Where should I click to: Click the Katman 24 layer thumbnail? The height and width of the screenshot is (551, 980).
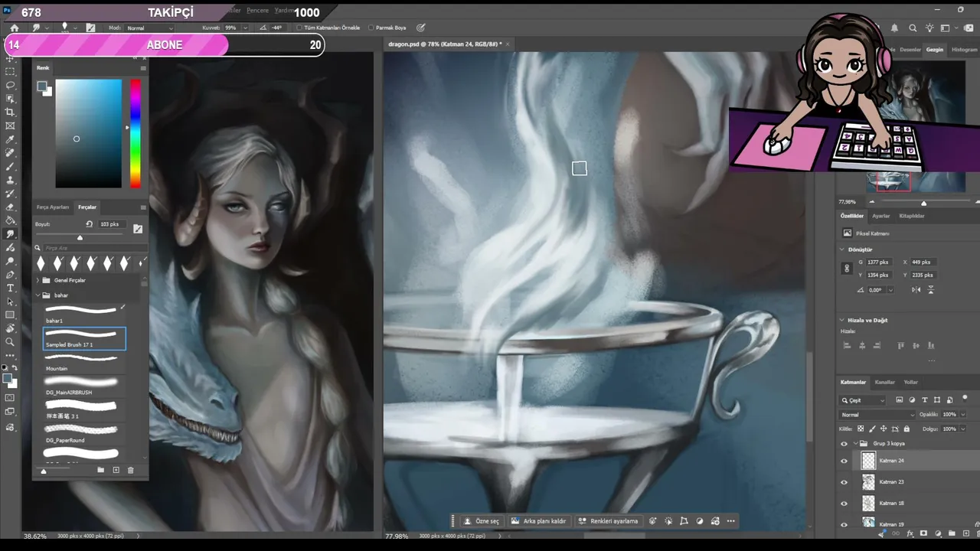tap(867, 461)
